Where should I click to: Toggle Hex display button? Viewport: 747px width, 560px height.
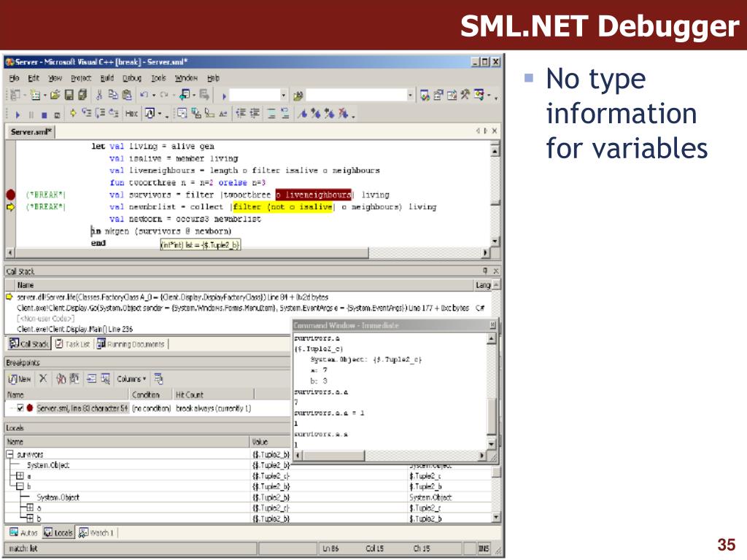(131, 114)
